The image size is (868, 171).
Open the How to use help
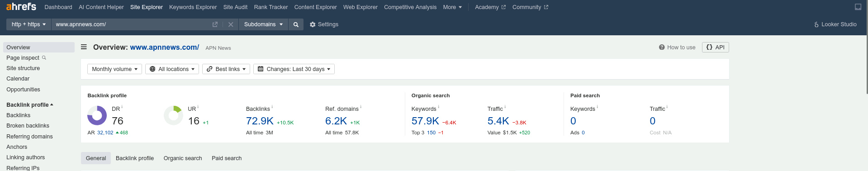(677, 47)
